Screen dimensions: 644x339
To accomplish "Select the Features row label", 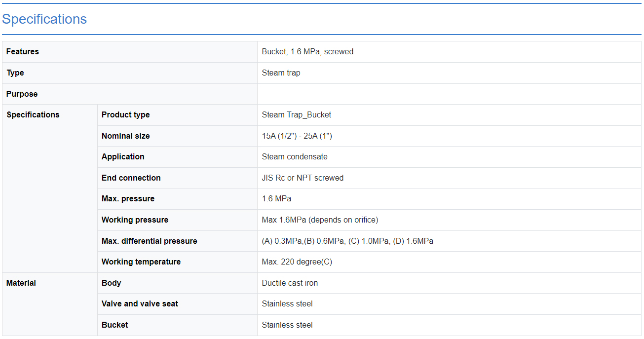I will click(x=23, y=52).
